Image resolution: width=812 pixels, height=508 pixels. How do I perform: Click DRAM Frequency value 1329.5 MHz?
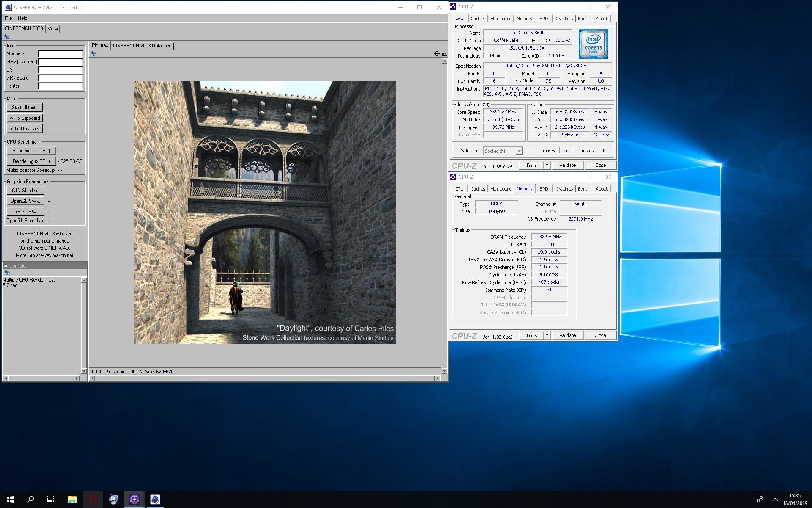point(549,237)
